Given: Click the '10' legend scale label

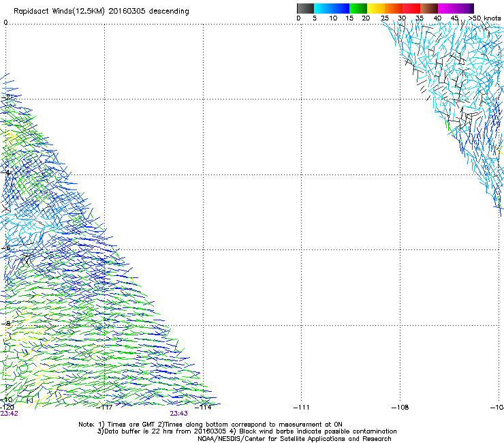Looking at the screenshot, I should pyautogui.click(x=333, y=18).
